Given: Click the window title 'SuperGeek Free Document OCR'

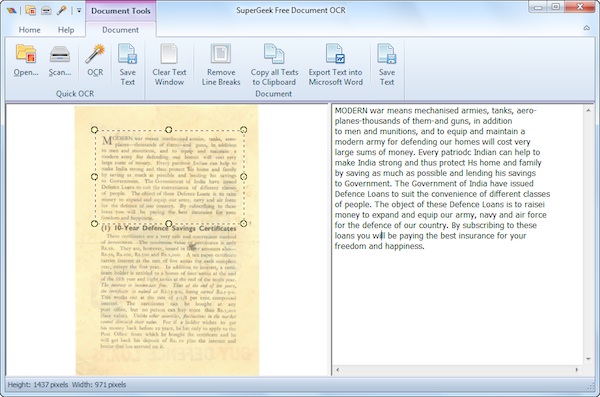Looking at the screenshot, I should (290, 10).
